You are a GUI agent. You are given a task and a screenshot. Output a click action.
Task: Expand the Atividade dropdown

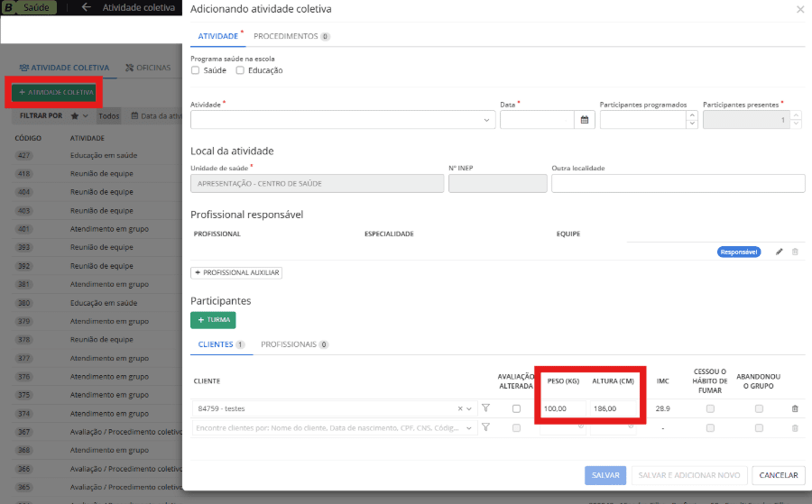[x=487, y=120]
